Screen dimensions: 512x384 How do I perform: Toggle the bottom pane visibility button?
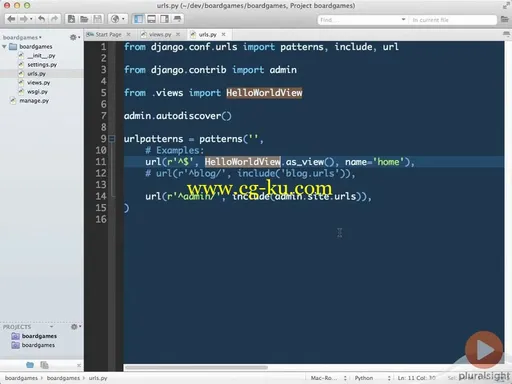click(151, 19)
